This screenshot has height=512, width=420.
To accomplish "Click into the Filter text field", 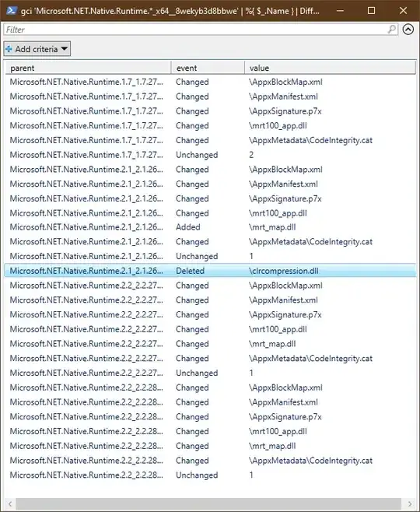I will [x=201, y=30].
